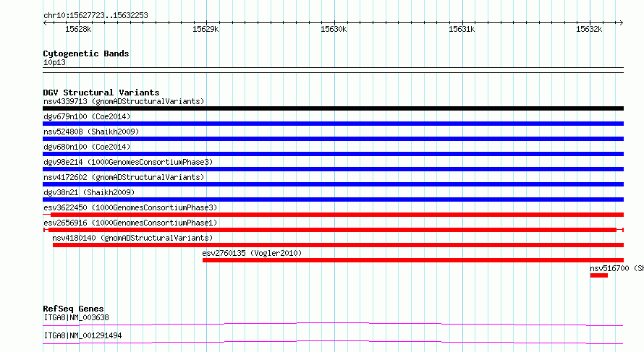This screenshot has height=352, width=644.
Task: Click the esv2760135 (Vogler2010) label
Action: [252, 253]
